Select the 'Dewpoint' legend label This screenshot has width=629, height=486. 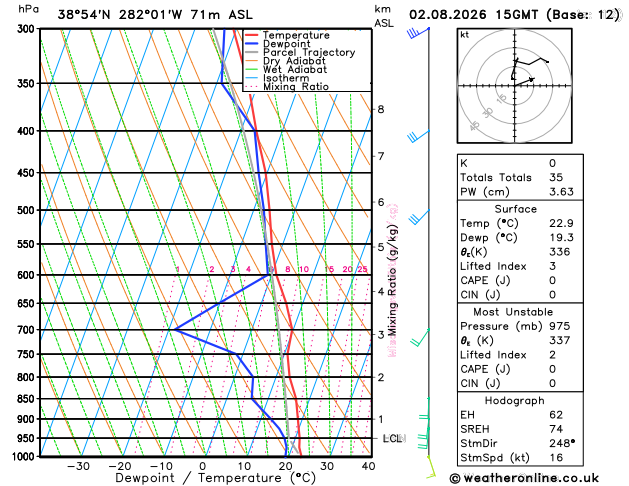coord(286,44)
